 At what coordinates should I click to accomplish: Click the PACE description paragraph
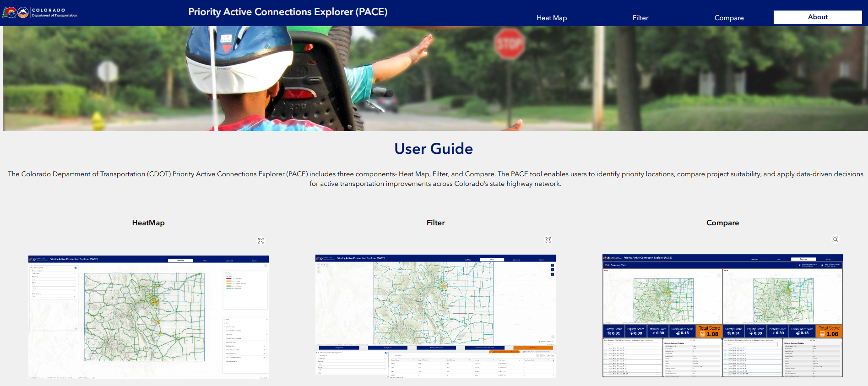(x=435, y=179)
